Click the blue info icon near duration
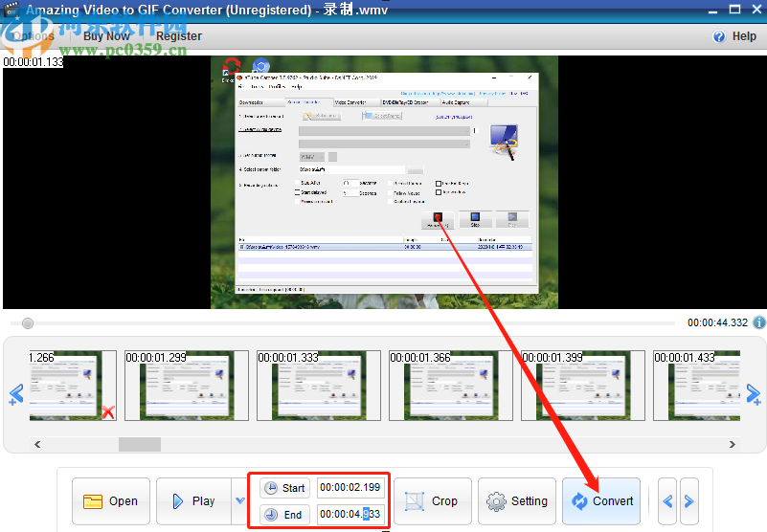Screen dimensions: 767x532 tap(758, 322)
